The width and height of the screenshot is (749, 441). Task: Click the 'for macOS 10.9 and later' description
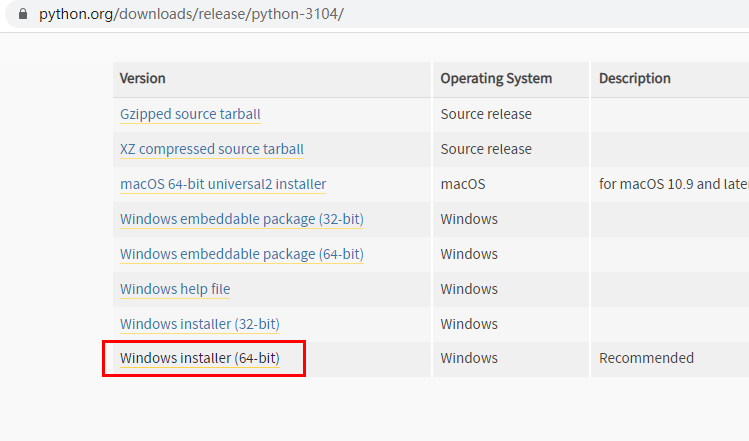[x=672, y=184]
